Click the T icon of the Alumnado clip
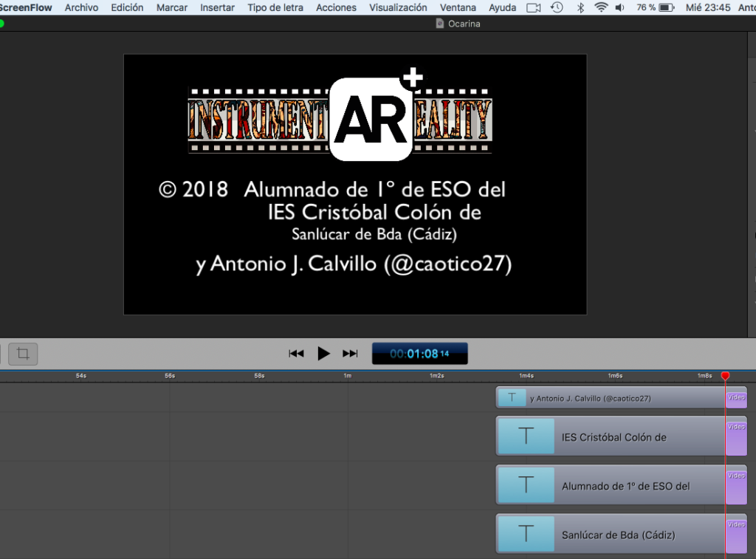 (526, 485)
